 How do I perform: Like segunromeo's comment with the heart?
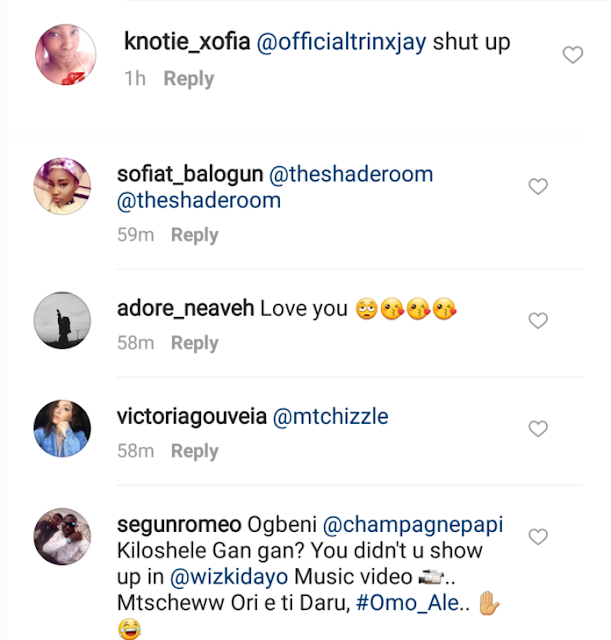click(538, 537)
